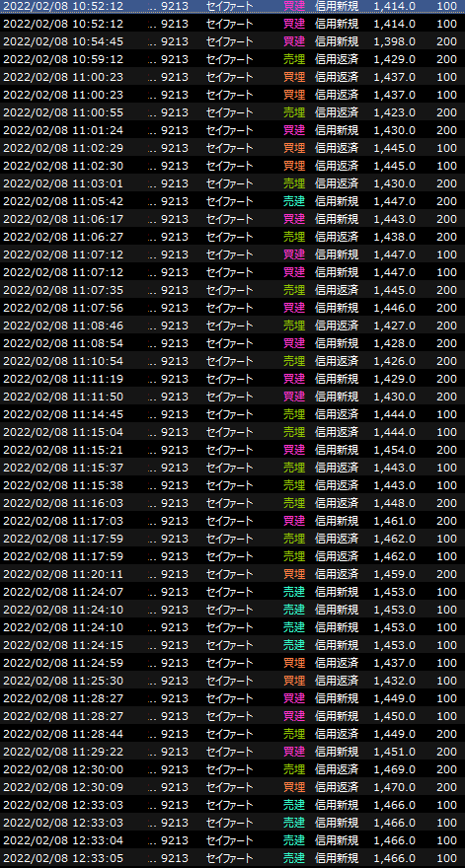Click セイファート in the 11:11:50 row
The height and width of the screenshot is (868, 465).
(x=229, y=396)
